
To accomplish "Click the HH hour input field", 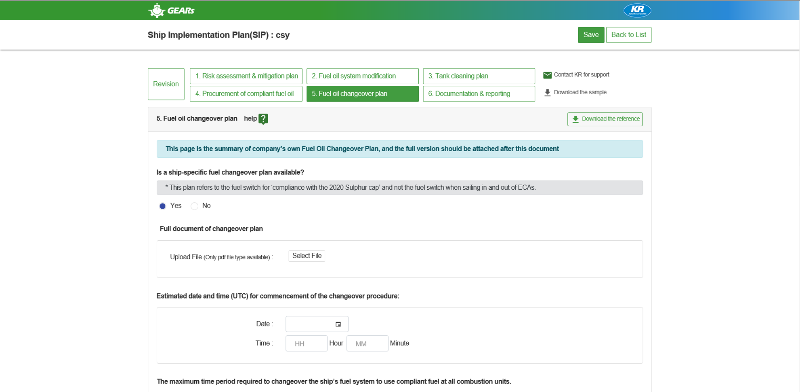I will point(306,344).
